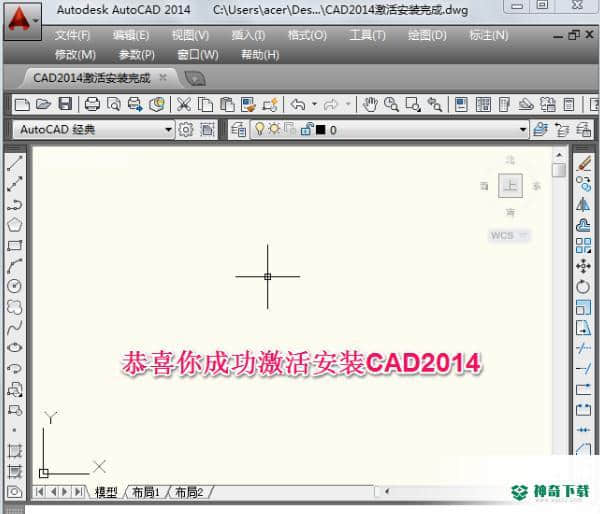Select the Arc draw tool
Screen dimensions: 600x514
tap(15, 266)
